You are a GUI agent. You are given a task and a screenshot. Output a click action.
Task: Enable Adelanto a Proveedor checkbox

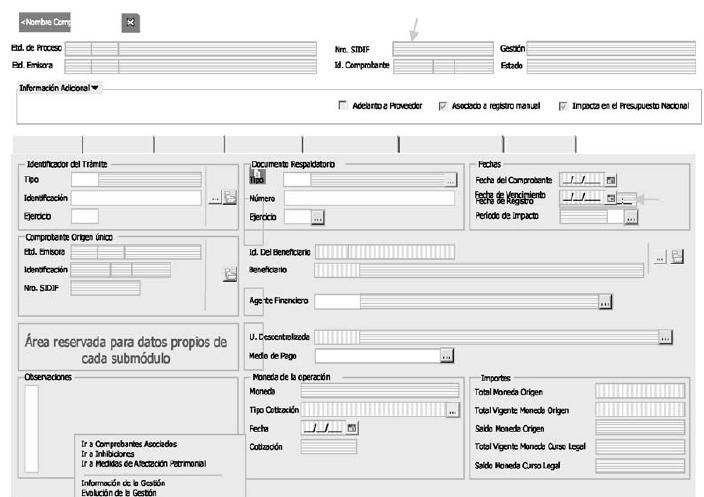coord(343,106)
